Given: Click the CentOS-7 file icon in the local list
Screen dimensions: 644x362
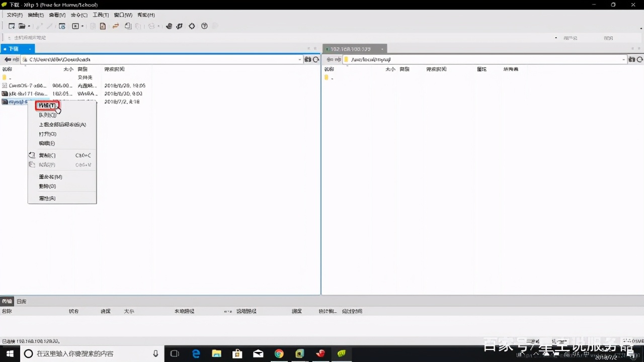Looking at the screenshot, I should pyautogui.click(x=5, y=85).
